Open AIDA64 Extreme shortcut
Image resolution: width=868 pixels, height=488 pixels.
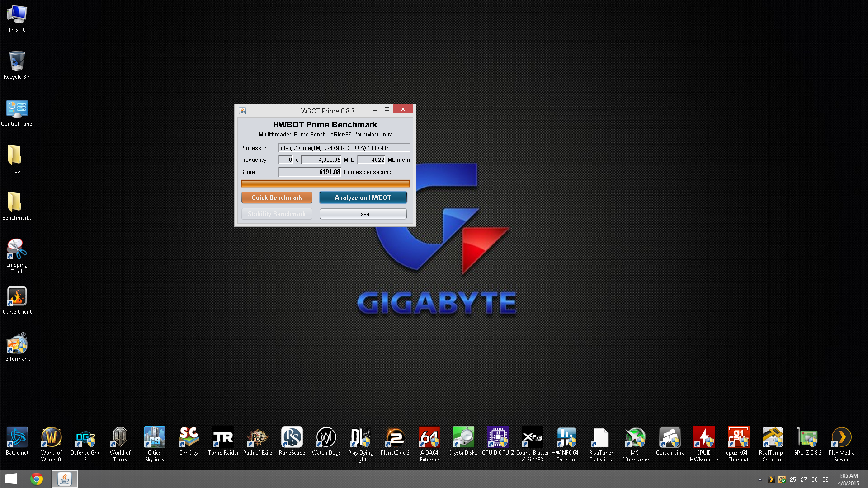(x=429, y=445)
